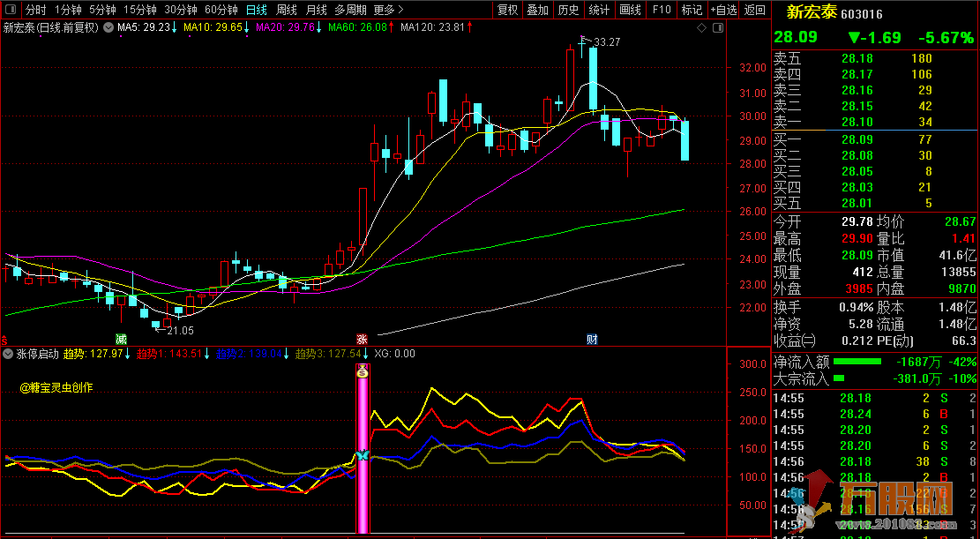The image size is (980, 539).
Task: Click the XG: 0.00 indicator value
Action: (394, 353)
